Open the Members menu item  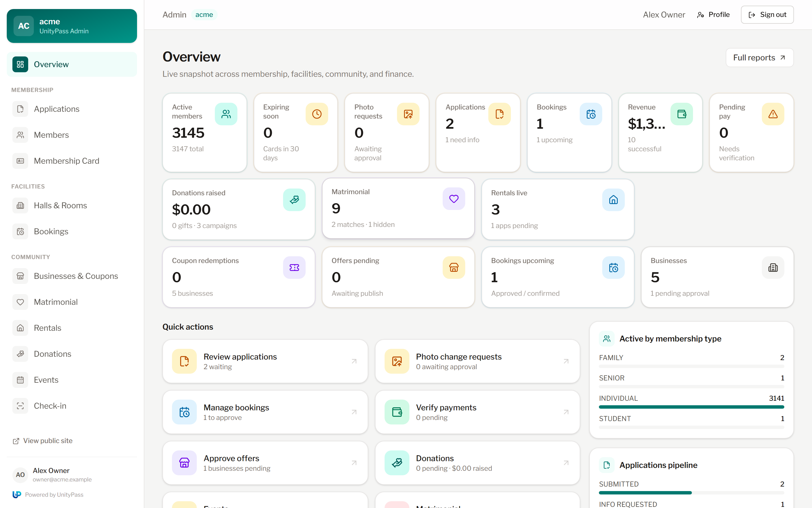point(72,135)
